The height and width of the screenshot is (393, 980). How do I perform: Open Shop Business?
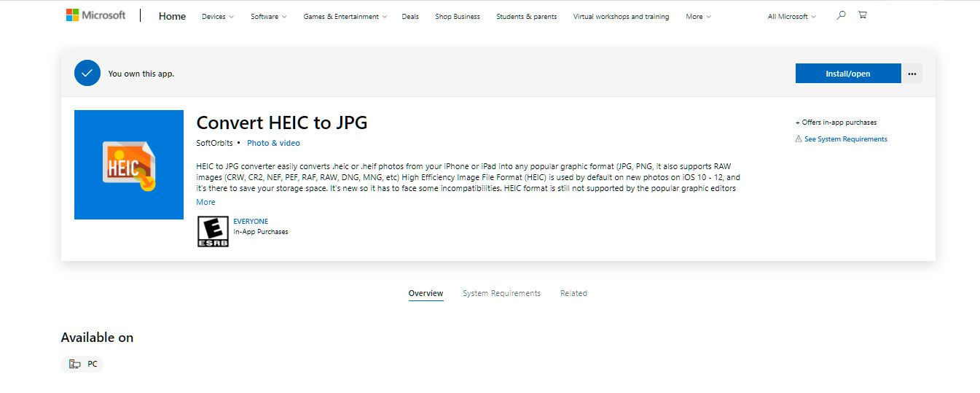click(458, 17)
